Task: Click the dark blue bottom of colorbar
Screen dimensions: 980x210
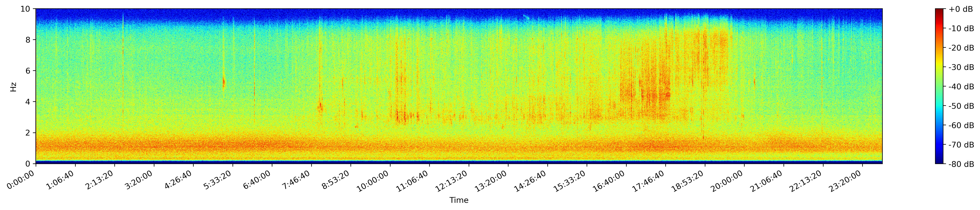Action: 940,161
